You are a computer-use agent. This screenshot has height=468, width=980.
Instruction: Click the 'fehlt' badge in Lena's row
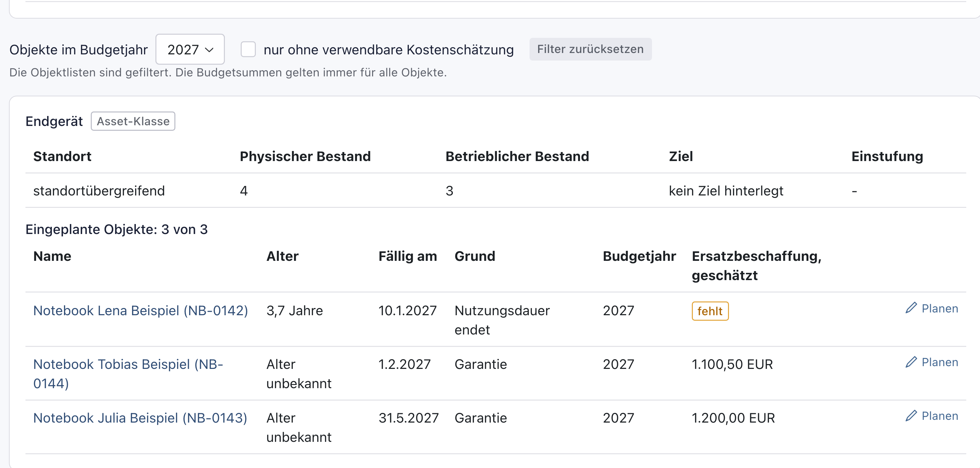710,311
